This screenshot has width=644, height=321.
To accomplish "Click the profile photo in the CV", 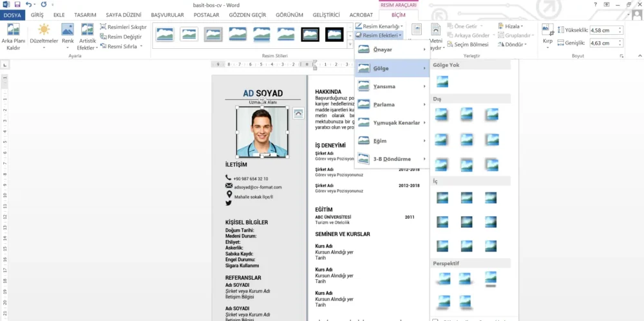I will pos(261,132).
